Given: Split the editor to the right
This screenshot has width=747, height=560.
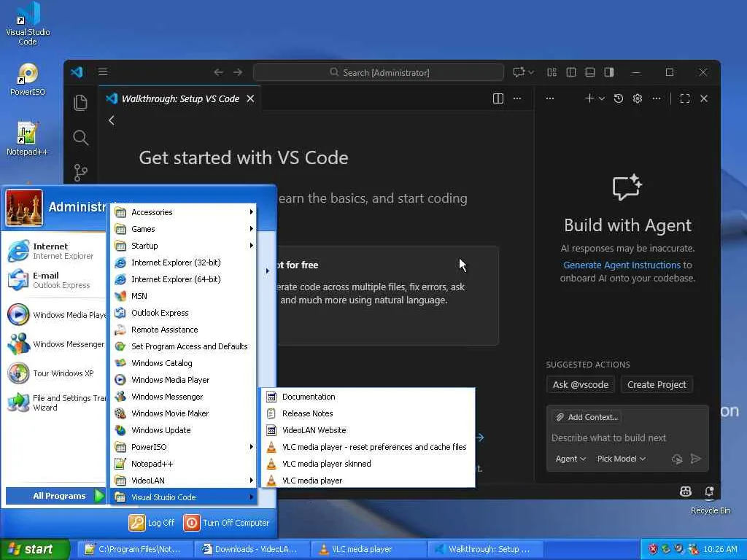Looking at the screenshot, I should 498,98.
